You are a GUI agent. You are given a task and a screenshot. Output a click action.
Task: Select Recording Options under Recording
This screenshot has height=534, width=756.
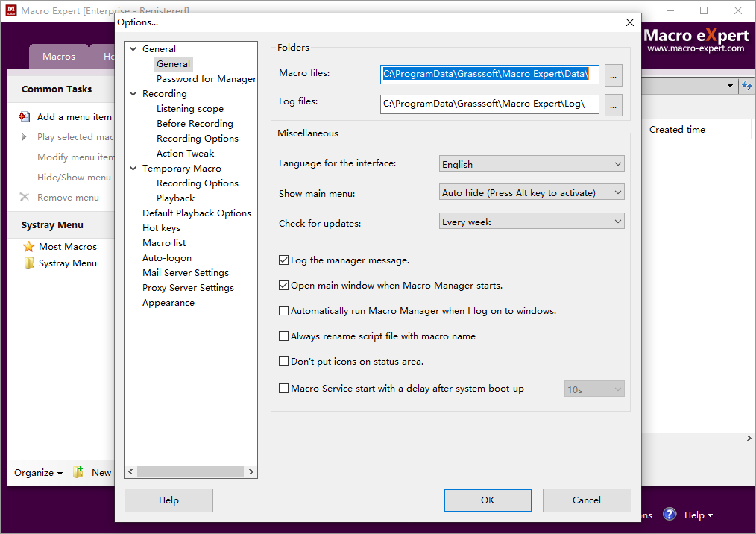tap(197, 139)
